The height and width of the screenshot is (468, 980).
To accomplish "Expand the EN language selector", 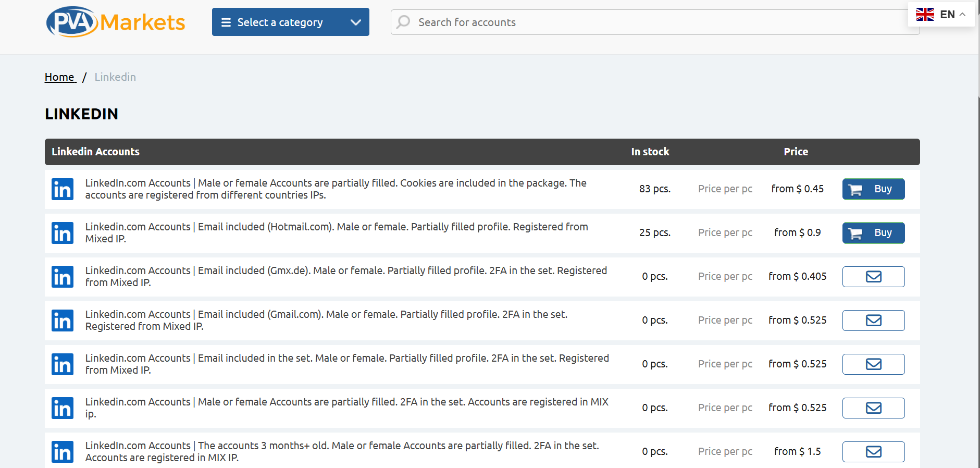I will coord(941,15).
